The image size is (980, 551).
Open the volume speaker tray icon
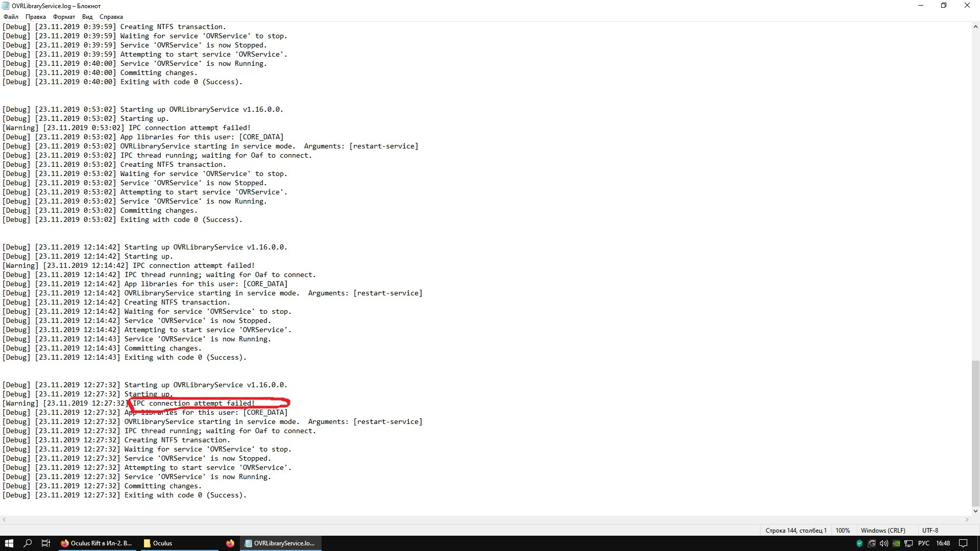pyautogui.click(x=884, y=543)
